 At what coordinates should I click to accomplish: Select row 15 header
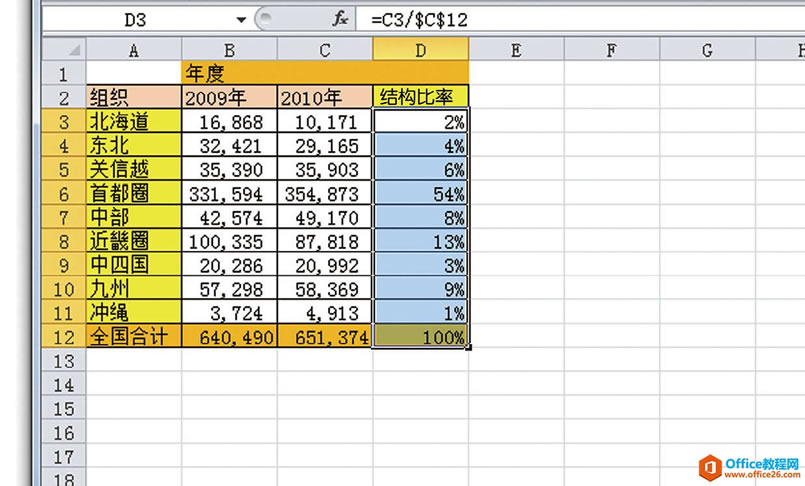click(x=64, y=409)
